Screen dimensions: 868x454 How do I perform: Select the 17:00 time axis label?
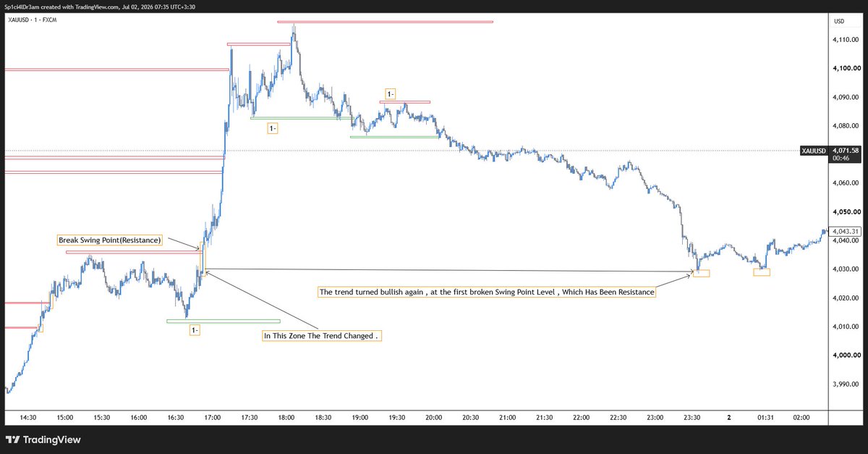point(213,418)
